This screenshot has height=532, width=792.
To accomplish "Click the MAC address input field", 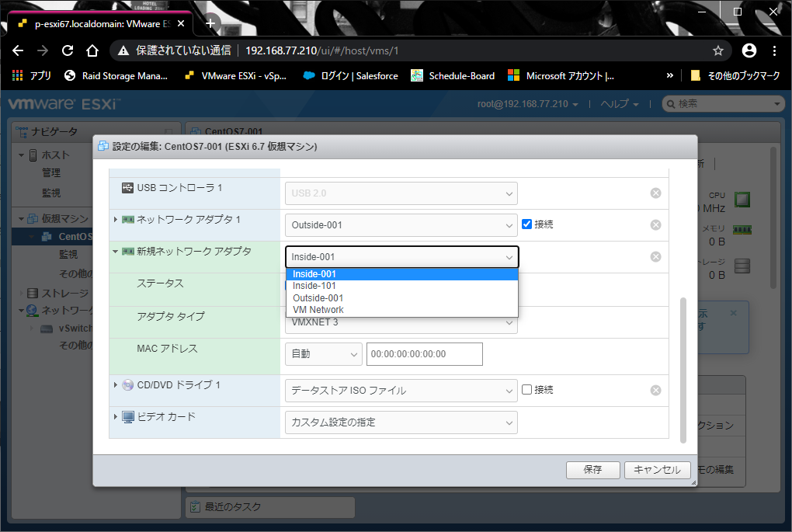I will pyautogui.click(x=424, y=353).
